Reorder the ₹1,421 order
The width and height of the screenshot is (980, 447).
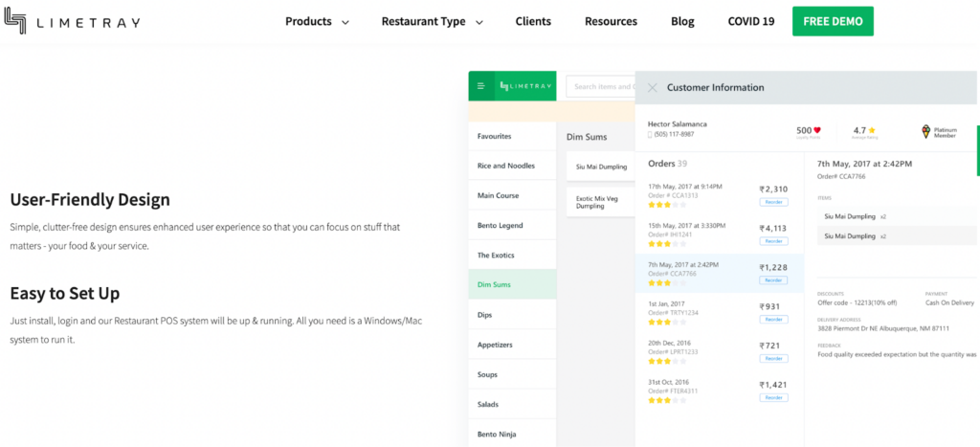tap(773, 397)
